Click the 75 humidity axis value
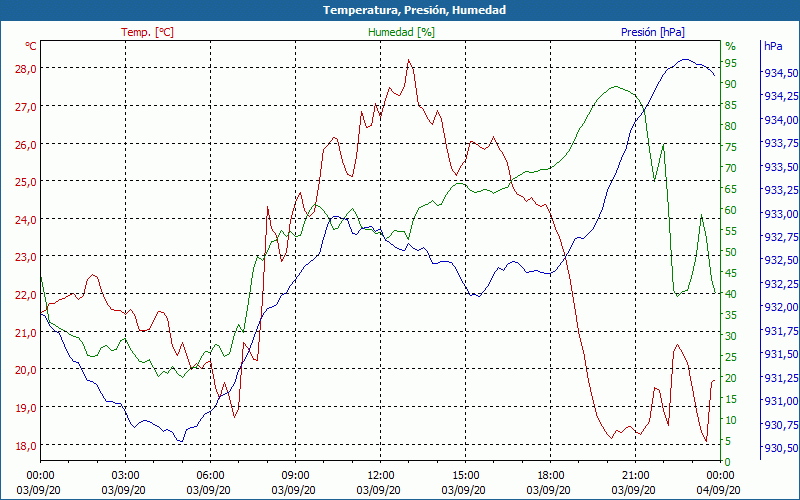800x500 pixels. (x=731, y=147)
